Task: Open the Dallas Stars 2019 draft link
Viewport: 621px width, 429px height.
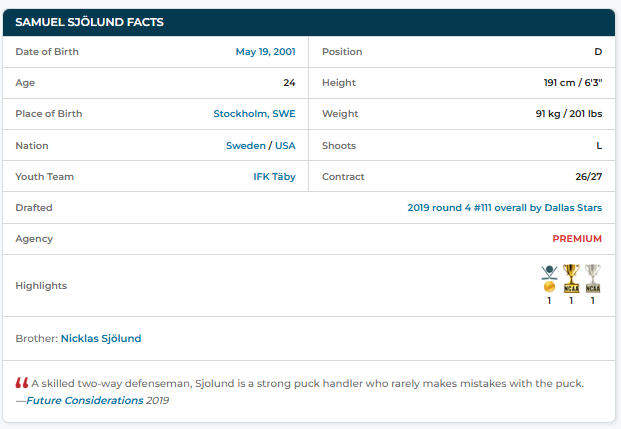Action: (x=504, y=208)
